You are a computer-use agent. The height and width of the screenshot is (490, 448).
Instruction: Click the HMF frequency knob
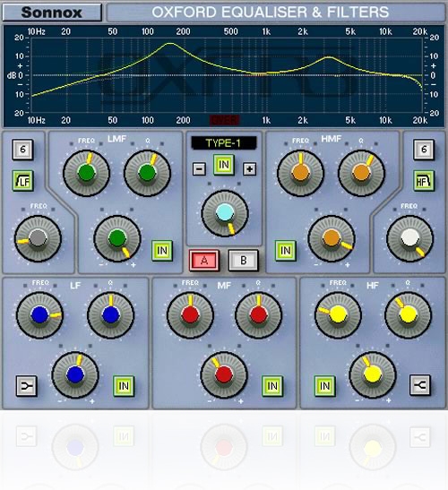(300, 174)
